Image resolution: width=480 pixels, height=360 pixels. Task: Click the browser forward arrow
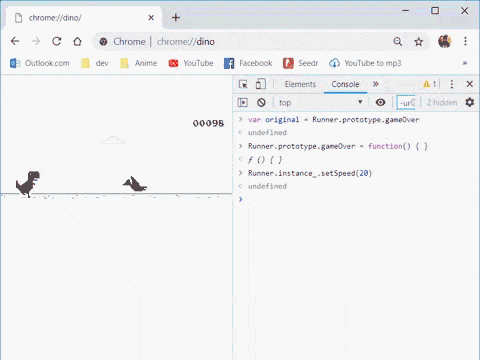click(x=36, y=41)
